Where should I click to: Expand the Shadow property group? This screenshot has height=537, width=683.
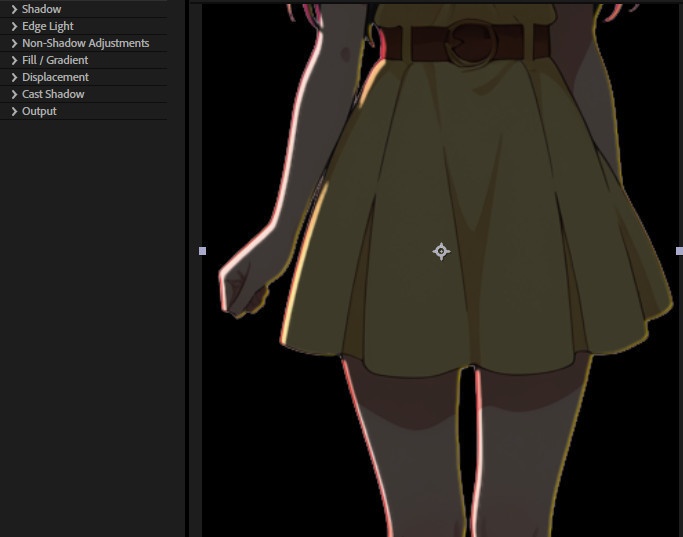click(x=14, y=9)
